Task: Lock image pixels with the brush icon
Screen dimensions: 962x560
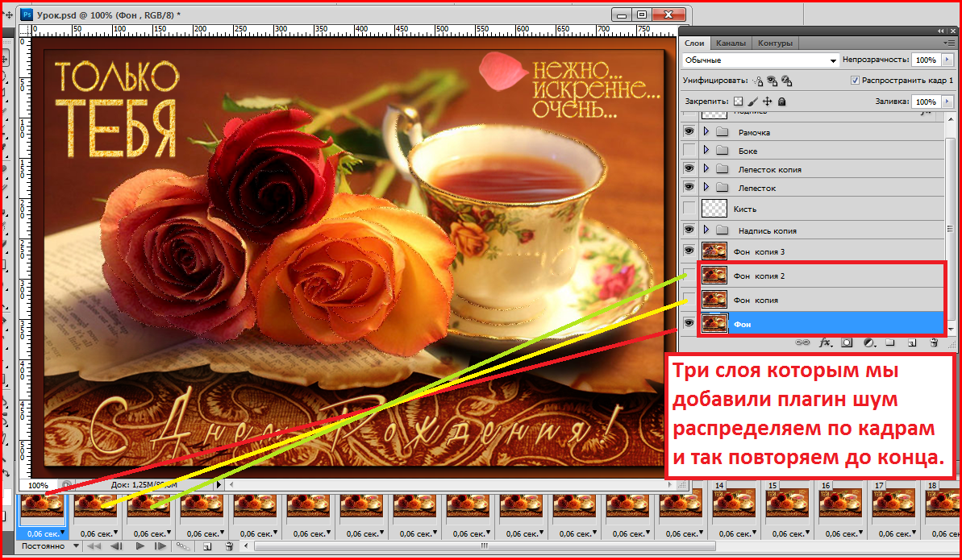Action: point(753,102)
